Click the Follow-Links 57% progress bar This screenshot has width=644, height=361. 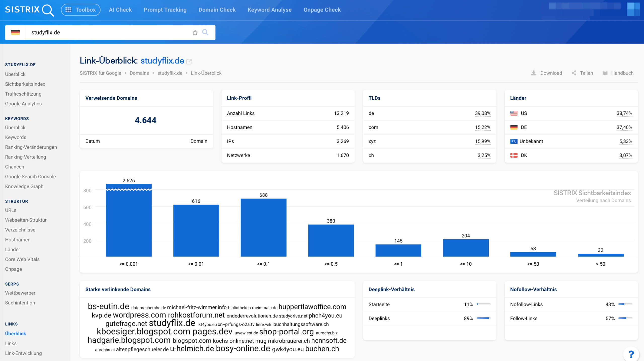pos(625,318)
